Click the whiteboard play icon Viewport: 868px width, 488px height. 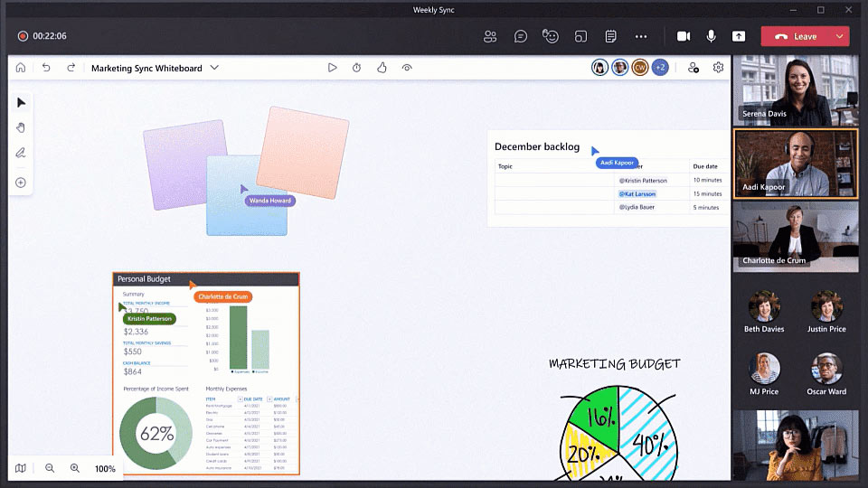coord(332,68)
